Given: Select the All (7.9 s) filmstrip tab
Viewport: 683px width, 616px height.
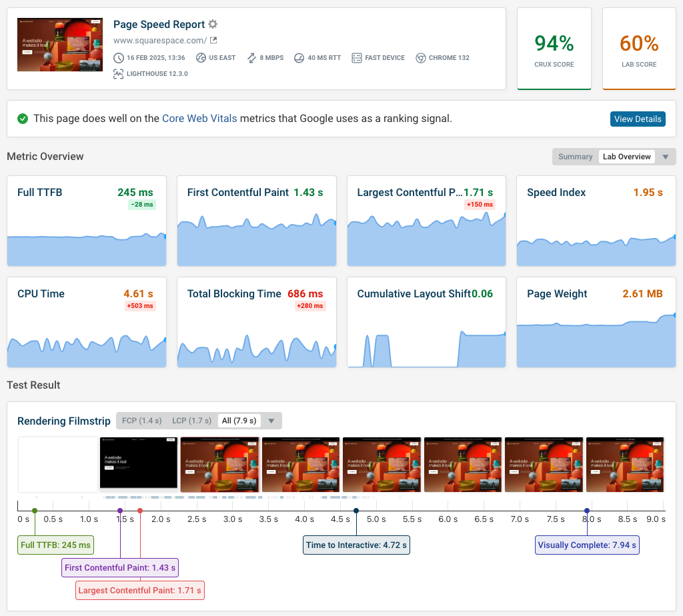Looking at the screenshot, I should point(239,421).
